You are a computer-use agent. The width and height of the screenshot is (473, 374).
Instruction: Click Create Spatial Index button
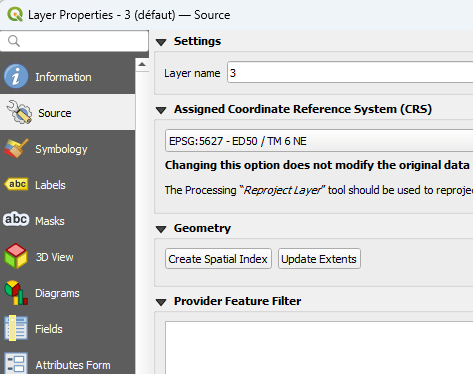click(218, 259)
